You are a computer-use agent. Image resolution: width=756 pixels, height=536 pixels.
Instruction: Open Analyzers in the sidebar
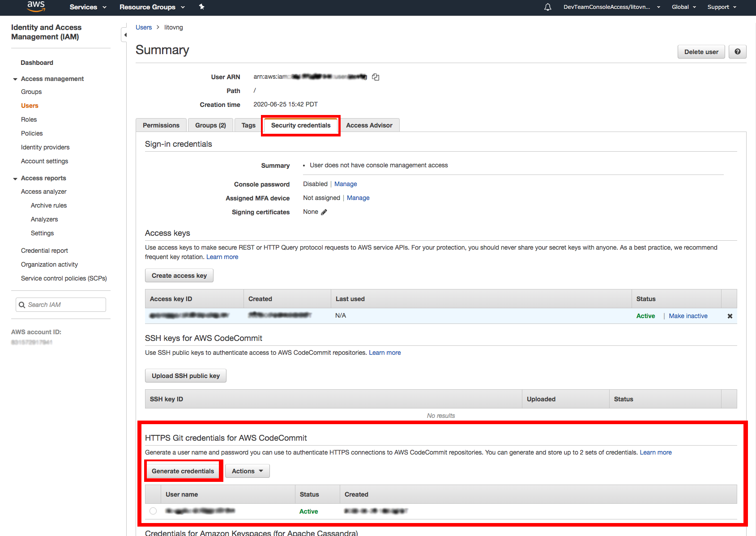[44, 219]
